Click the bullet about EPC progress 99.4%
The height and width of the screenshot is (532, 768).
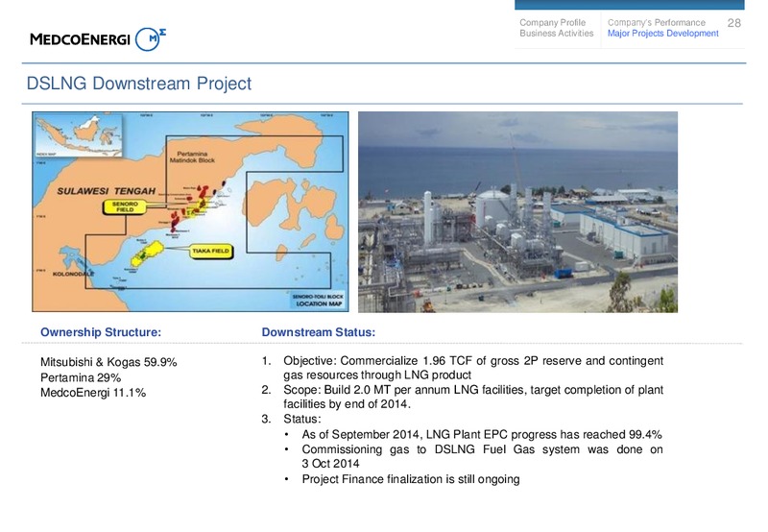pyautogui.click(x=473, y=434)
